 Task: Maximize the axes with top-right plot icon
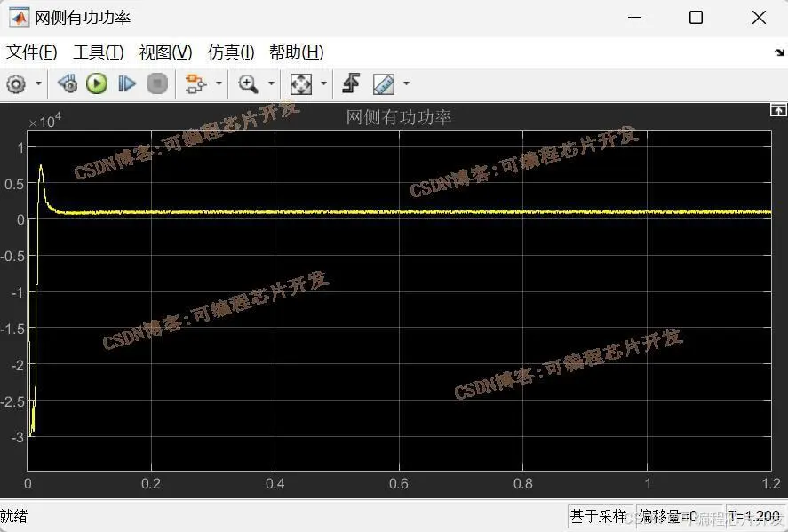pyautogui.click(x=778, y=109)
